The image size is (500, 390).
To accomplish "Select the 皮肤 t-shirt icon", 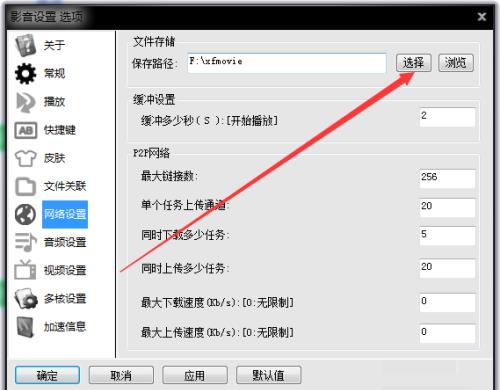I will (25, 158).
